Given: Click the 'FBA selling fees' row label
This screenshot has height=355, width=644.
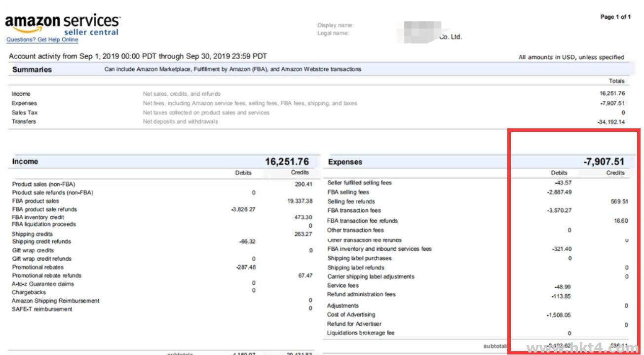Looking at the screenshot, I should (x=348, y=192).
